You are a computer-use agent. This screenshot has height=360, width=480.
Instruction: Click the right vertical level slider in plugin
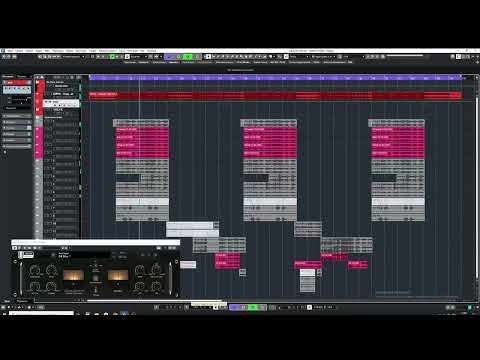170,279
